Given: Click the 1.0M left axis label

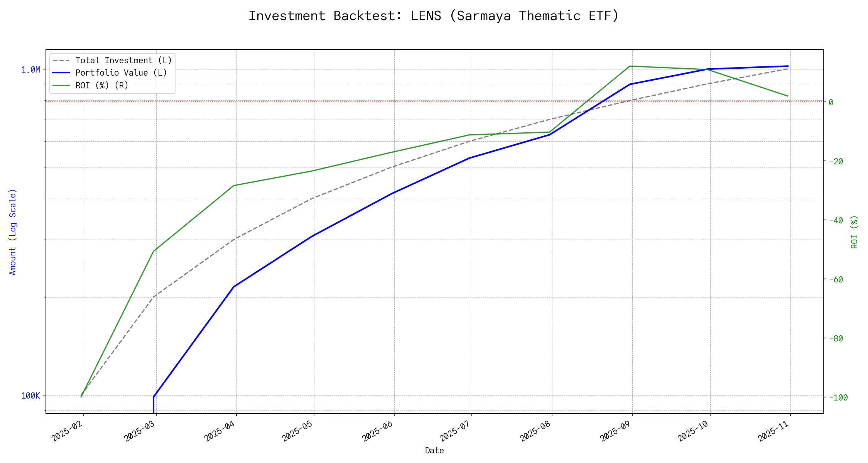Looking at the screenshot, I should tap(30, 70).
